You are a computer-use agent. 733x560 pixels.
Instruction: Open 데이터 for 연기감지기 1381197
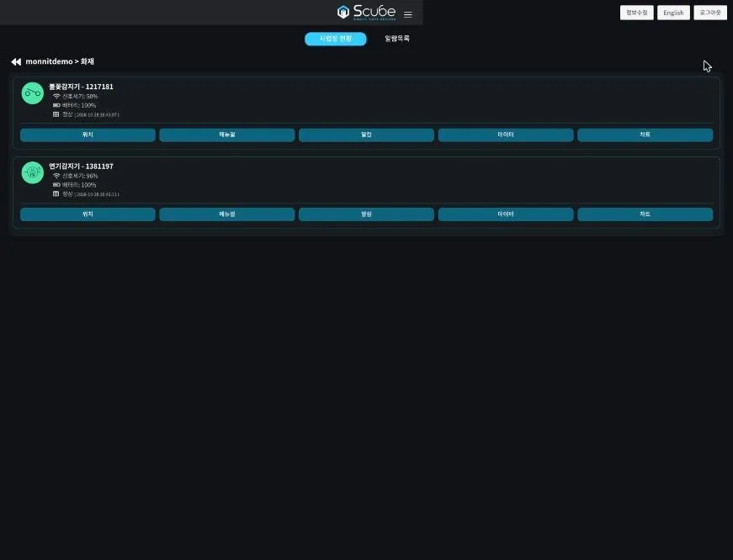tap(506, 214)
